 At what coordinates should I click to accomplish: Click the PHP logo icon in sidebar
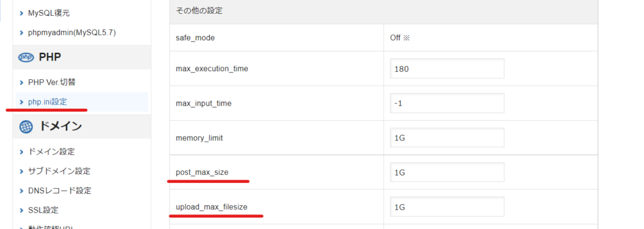pos(26,57)
